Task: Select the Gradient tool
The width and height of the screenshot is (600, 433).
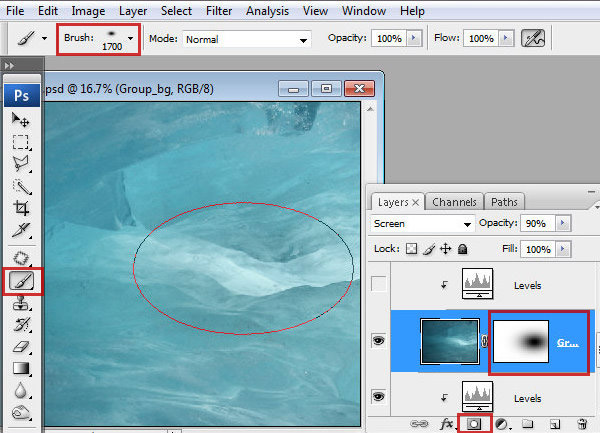Action: pos(21,368)
